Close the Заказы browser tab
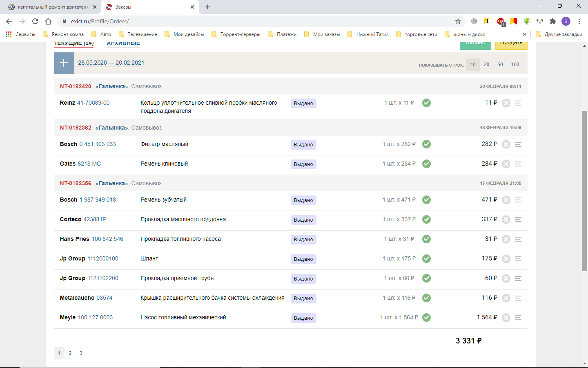 pyautogui.click(x=192, y=7)
